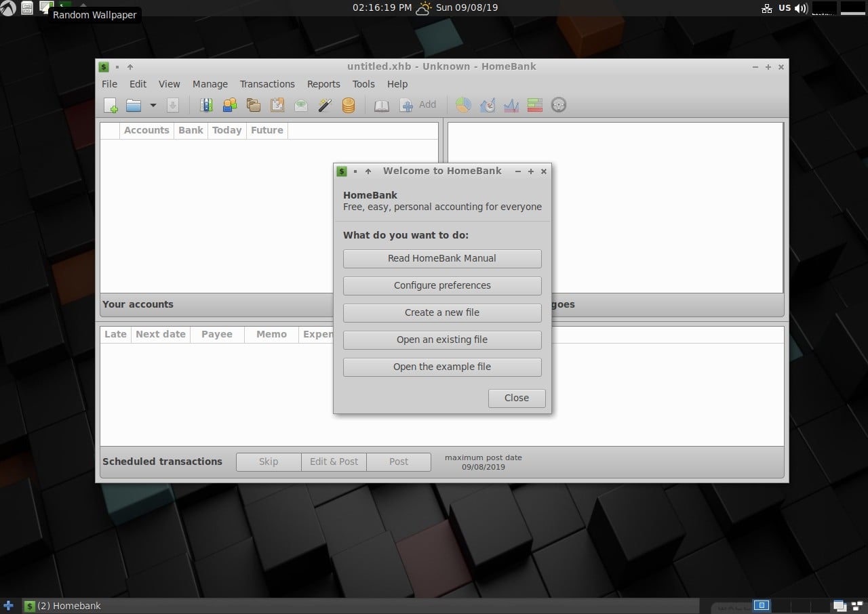Click the Open file folder icon
868x614 pixels.
[134, 105]
